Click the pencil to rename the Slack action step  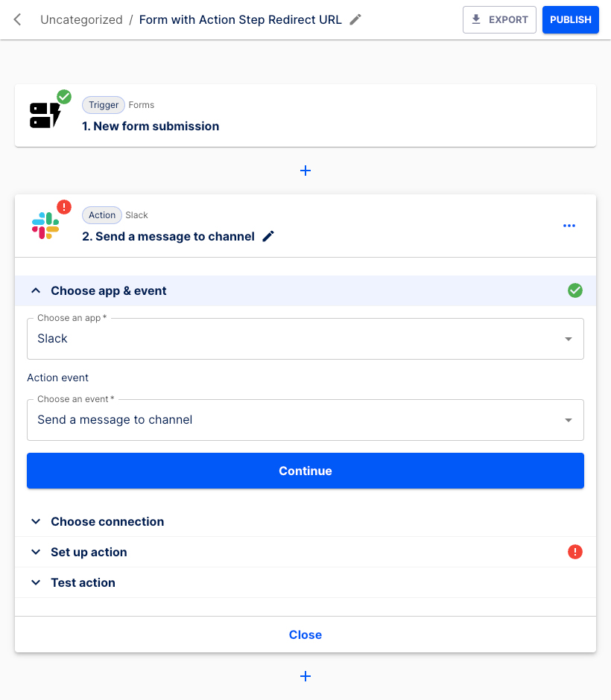click(268, 235)
